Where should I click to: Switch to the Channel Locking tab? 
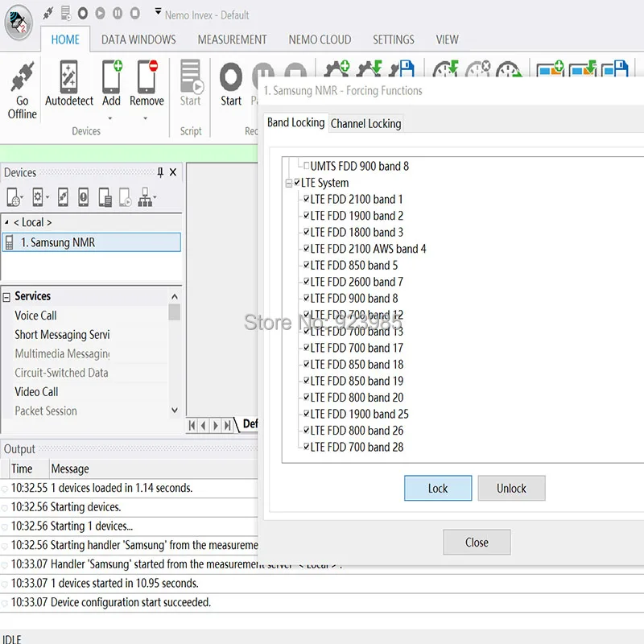pyautogui.click(x=366, y=124)
